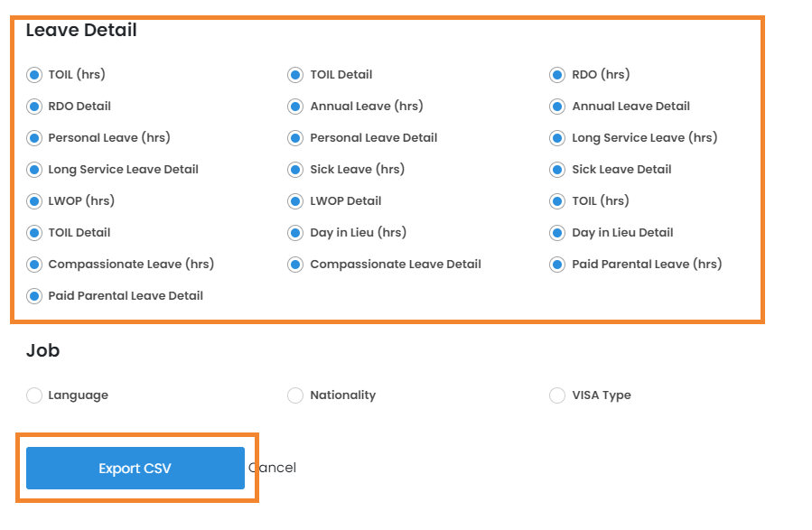Toggle Personal Leave Detail off
Screen dimensions: 812x530
coord(295,138)
